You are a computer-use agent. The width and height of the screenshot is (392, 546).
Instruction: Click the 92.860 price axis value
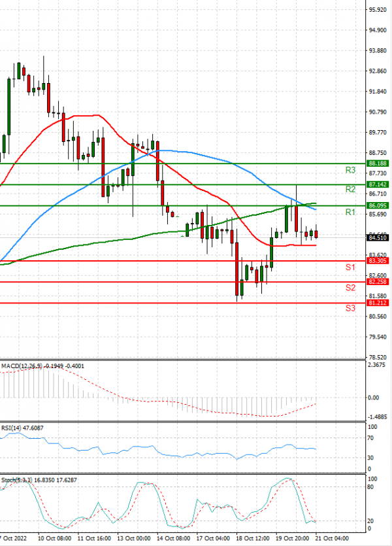click(x=378, y=71)
